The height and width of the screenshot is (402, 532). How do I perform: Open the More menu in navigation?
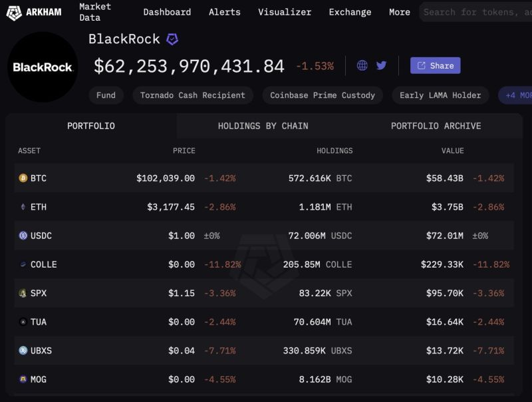[400, 12]
